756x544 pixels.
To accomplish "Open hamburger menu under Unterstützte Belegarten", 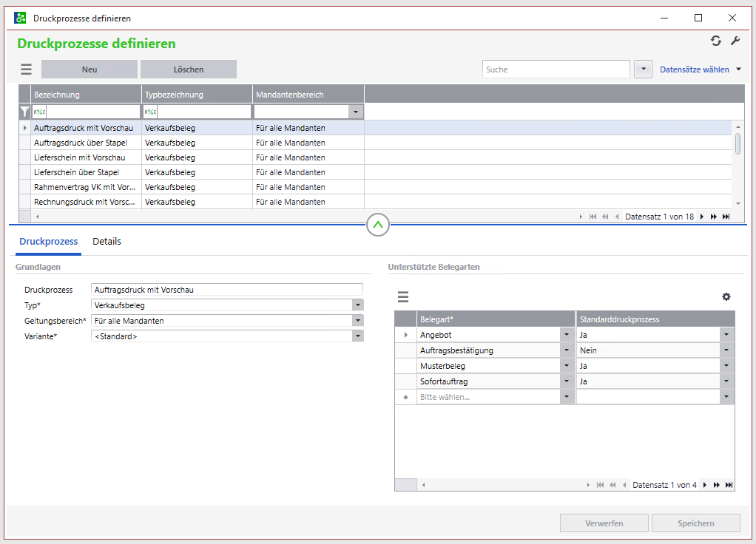I will tap(403, 297).
